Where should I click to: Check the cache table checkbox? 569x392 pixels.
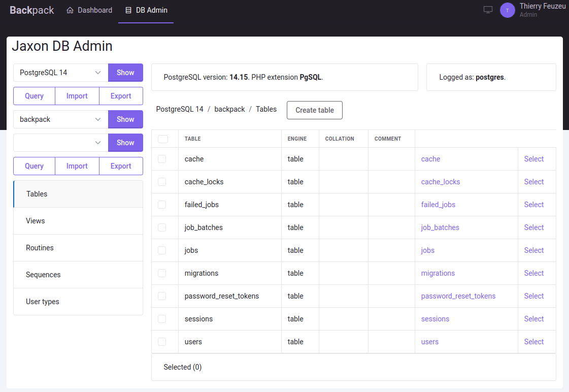(162, 159)
